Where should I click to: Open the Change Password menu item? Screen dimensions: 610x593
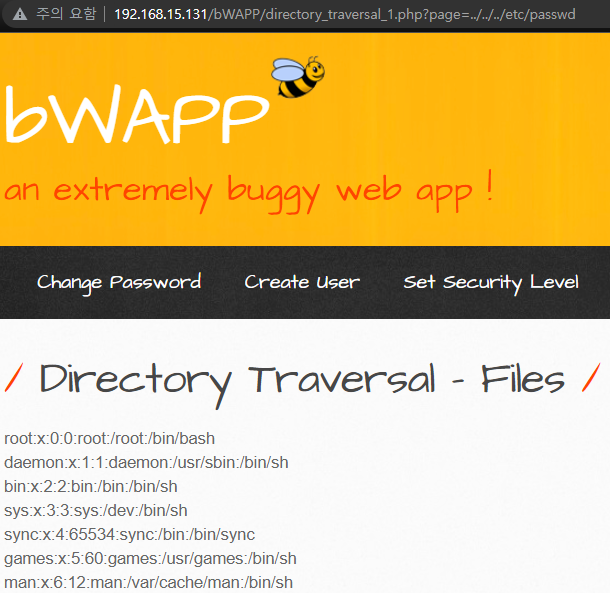point(119,282)
